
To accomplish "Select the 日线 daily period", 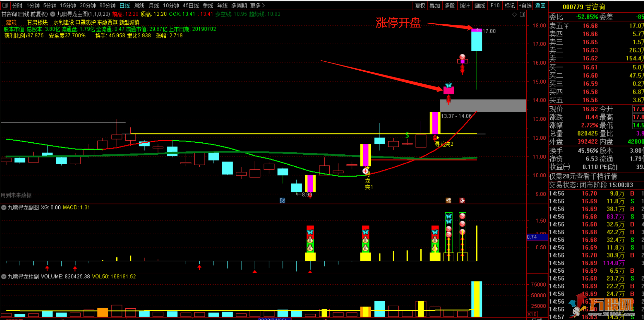I will (x=125, y=5).
